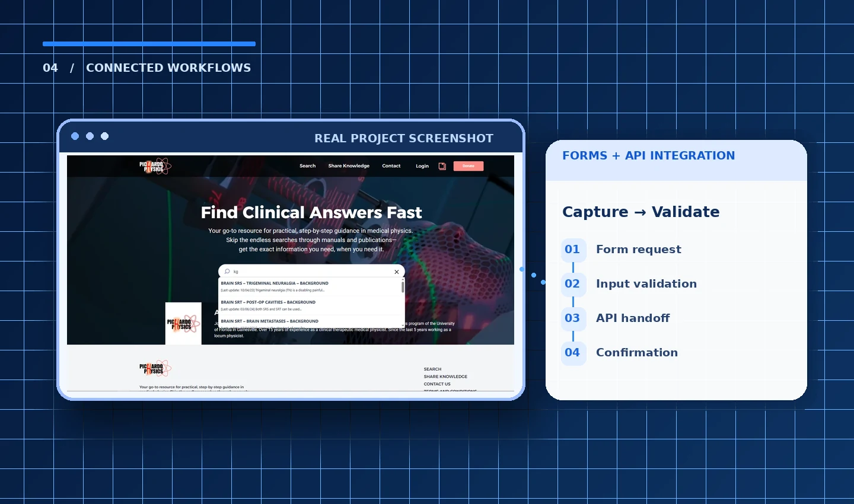The width and height of the screenshot is (854, 504).
Task: Click step 01 'Form request'
Action: tap(622, 250)
